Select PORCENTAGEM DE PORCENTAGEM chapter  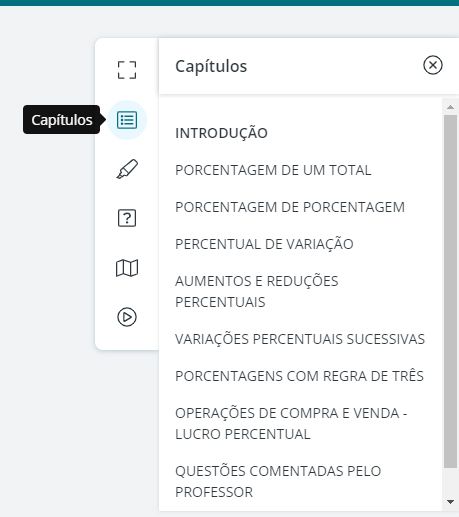(290, 207)
